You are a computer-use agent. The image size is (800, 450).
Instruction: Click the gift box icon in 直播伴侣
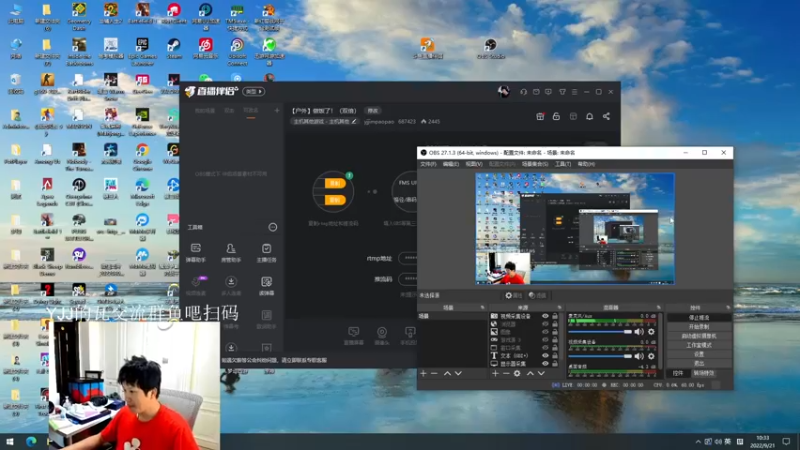[540, 116]
